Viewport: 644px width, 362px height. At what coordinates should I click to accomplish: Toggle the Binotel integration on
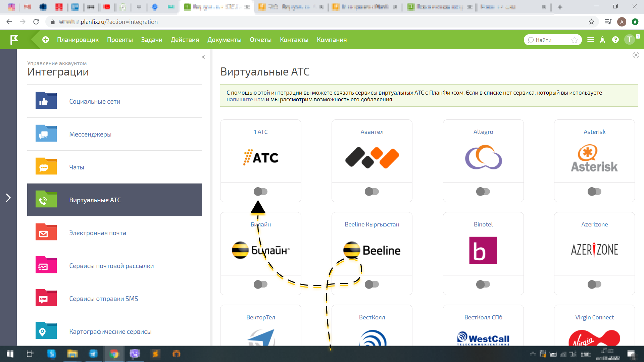(483, 284)
